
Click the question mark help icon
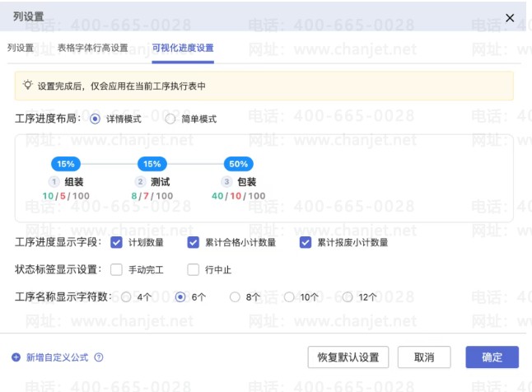(x=99, y=357)
